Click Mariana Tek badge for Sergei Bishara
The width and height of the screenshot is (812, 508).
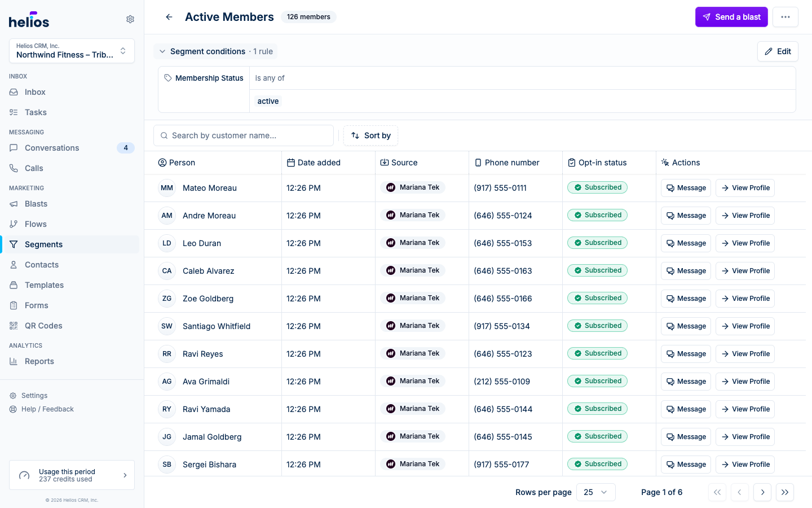point(413,464)
